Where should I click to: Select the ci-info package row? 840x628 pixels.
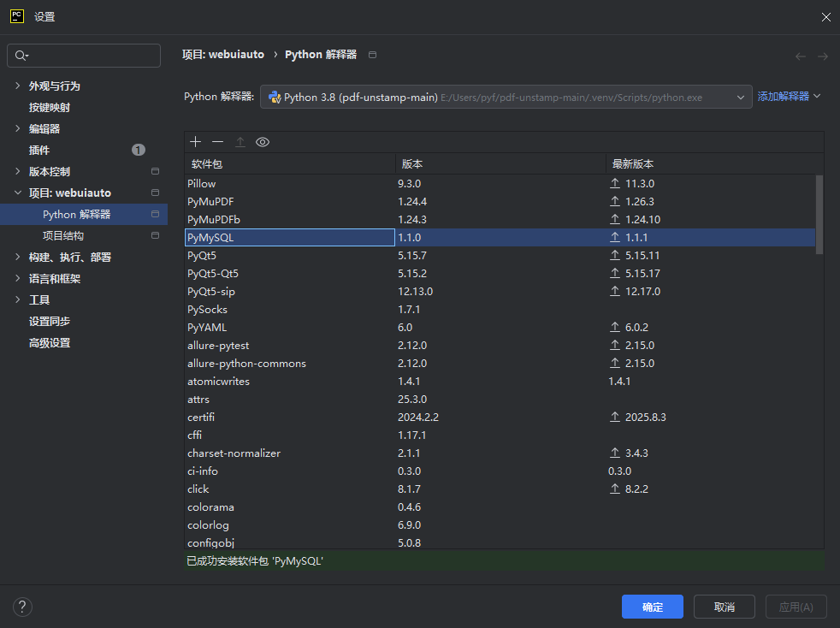[x=500, y=471]
